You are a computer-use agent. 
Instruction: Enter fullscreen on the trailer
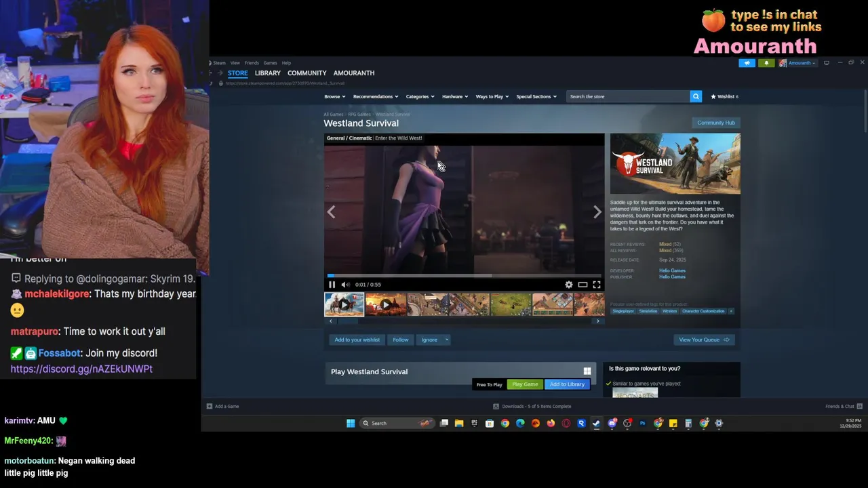[597, 285]
